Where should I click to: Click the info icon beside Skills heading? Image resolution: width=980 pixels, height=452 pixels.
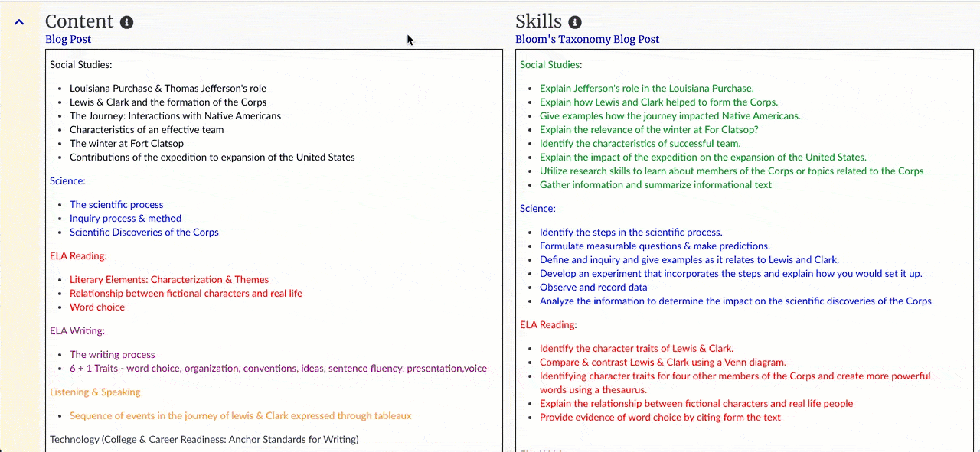click(x=575, y=22)
